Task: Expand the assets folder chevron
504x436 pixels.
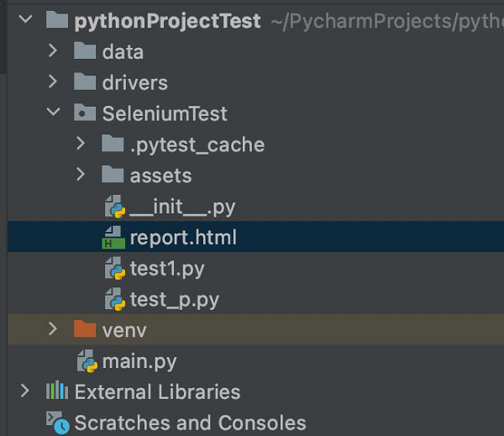Action: 81,176
